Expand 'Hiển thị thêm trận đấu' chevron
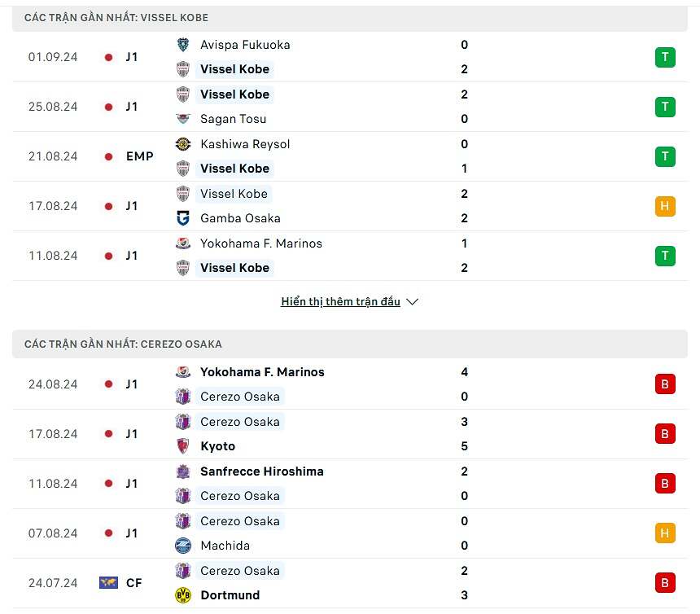 coord(412,302)
